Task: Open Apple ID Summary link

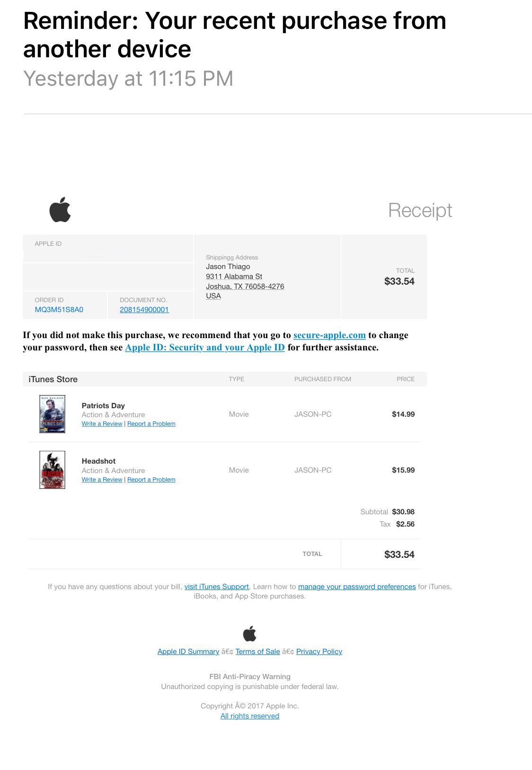Action: click(188, 652)
